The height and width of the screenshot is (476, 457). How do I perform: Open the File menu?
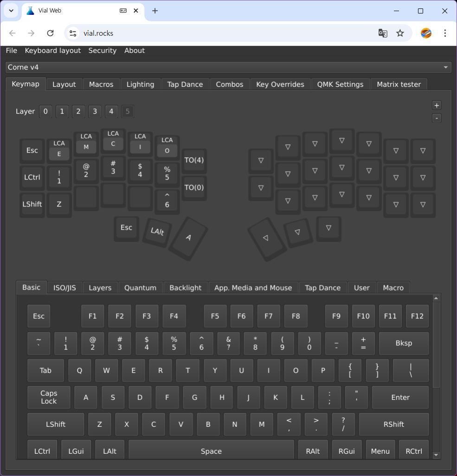point(12,51)
